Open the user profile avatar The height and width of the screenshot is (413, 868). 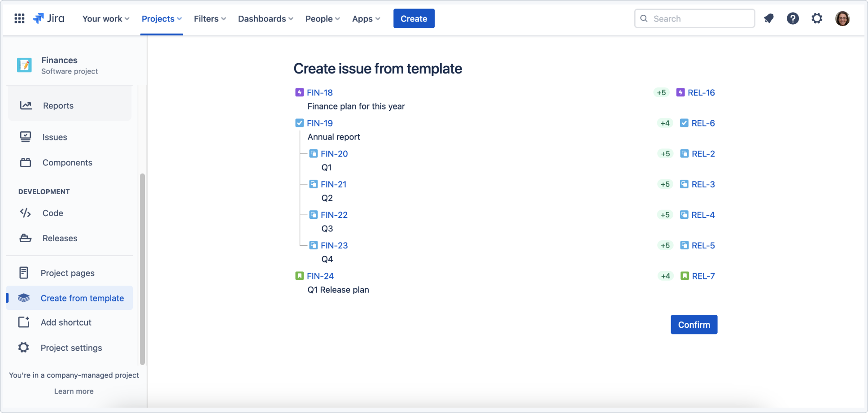coord(842,18)
